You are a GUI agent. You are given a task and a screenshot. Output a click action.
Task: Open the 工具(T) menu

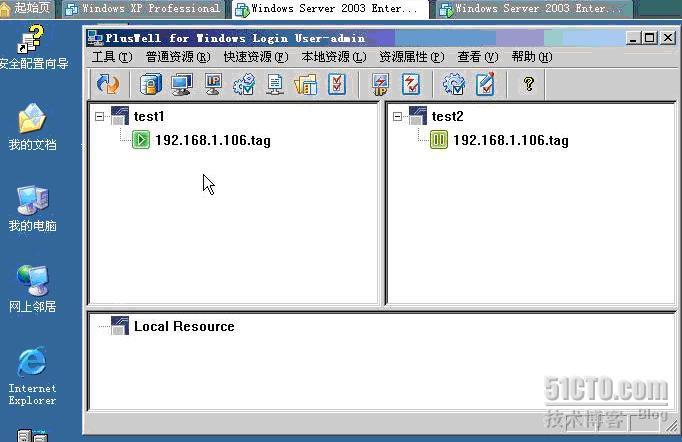(x=112, y=57)
